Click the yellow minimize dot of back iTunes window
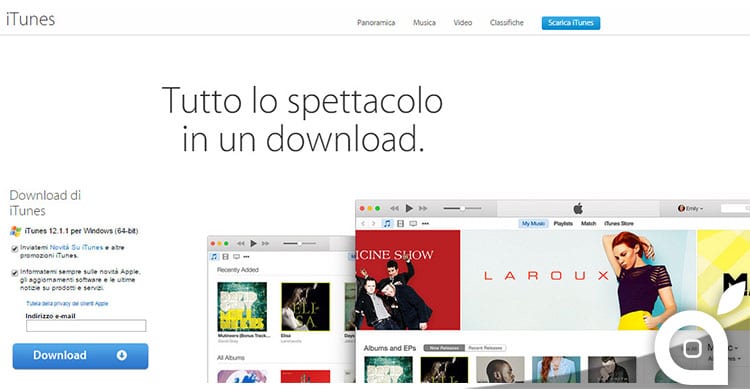Image resolution: width=750 pixels, height=389 pixels. (x=220, y=244)
